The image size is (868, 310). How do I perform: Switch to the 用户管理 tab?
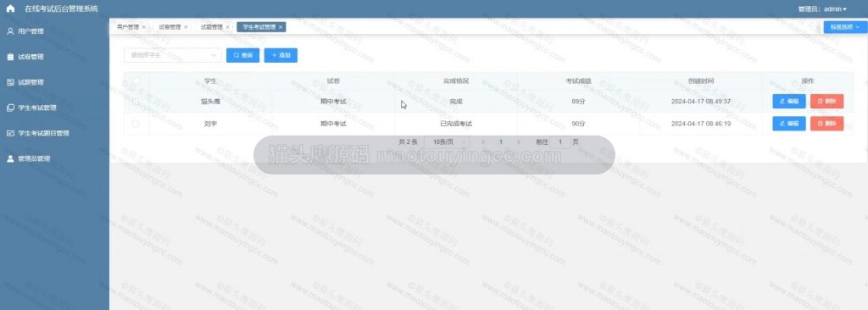127,26
